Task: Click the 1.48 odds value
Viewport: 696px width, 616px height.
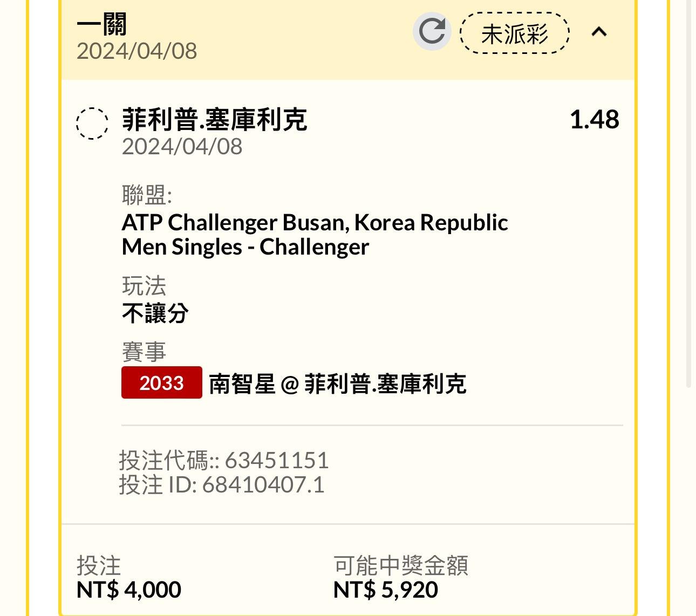Action: pyautogui.click(x=594, y=120)
